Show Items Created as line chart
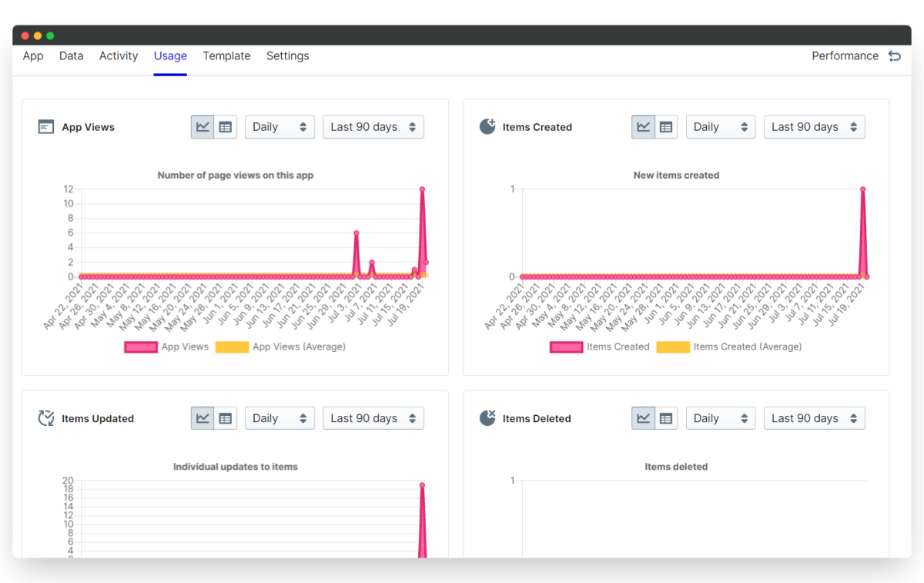924x583 pixels. point(644,127)
